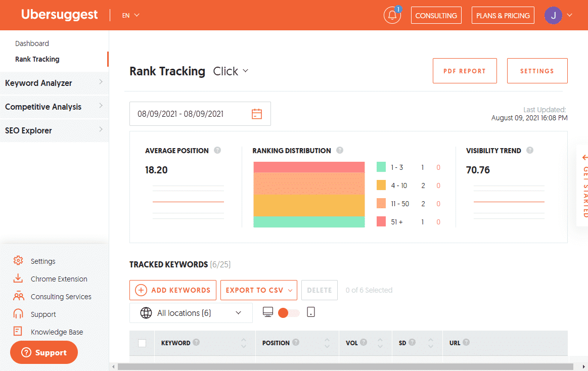Screen dimensions: 588x371
Task: Expand Keyword Analyzer section
Action: point(55,83)
